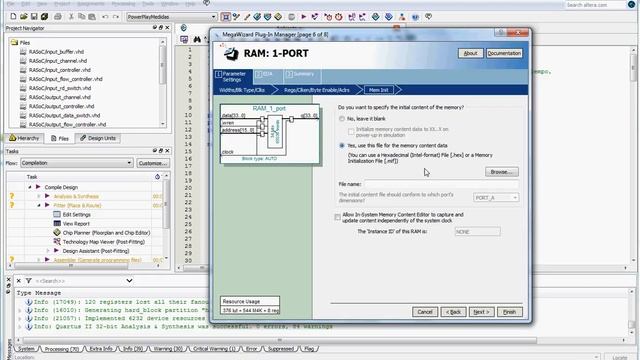
Task: Click the Browse... button
Action: point(502,172)
